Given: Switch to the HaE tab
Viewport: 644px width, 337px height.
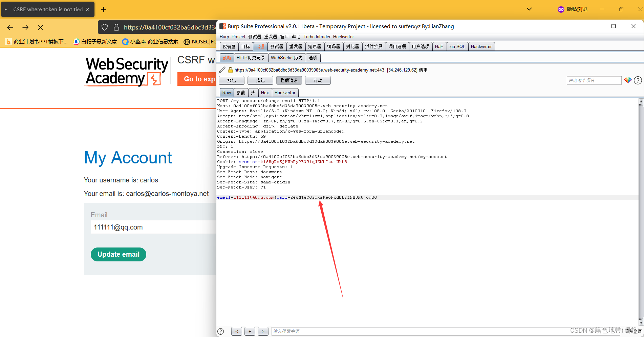Looking at the screenshot, I should [x=439, y=46].
